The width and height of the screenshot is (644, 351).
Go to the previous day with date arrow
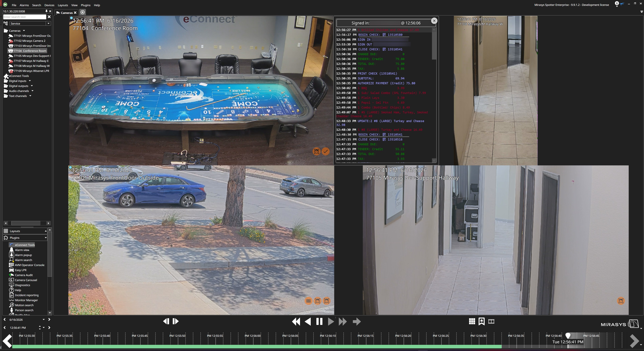(x=5, y=320)
